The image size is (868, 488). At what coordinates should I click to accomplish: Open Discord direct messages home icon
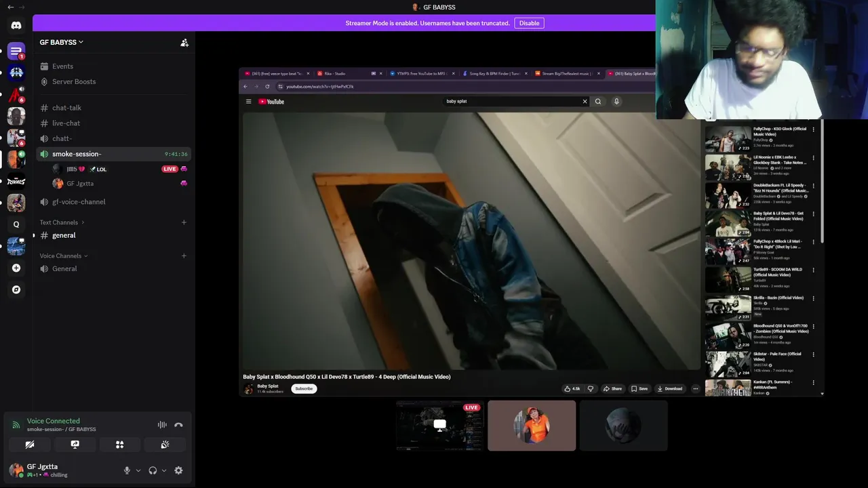[x=16, y=26]
